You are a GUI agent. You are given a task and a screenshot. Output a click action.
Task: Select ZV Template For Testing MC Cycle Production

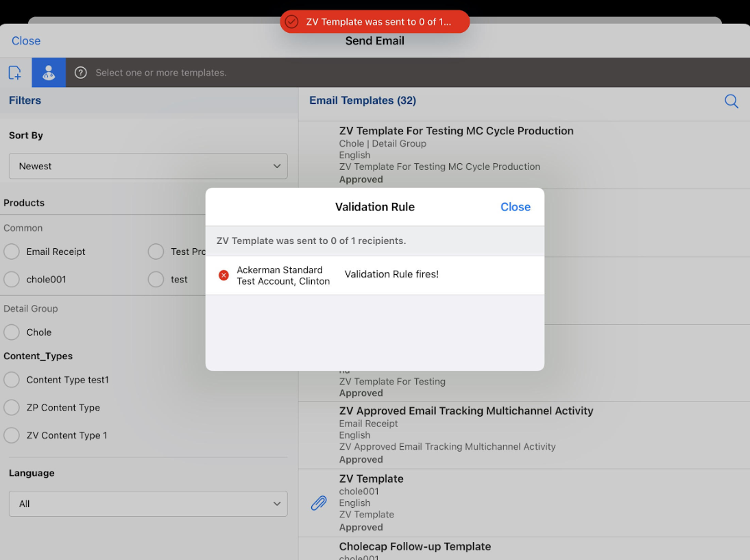click(x=456, y=131)
